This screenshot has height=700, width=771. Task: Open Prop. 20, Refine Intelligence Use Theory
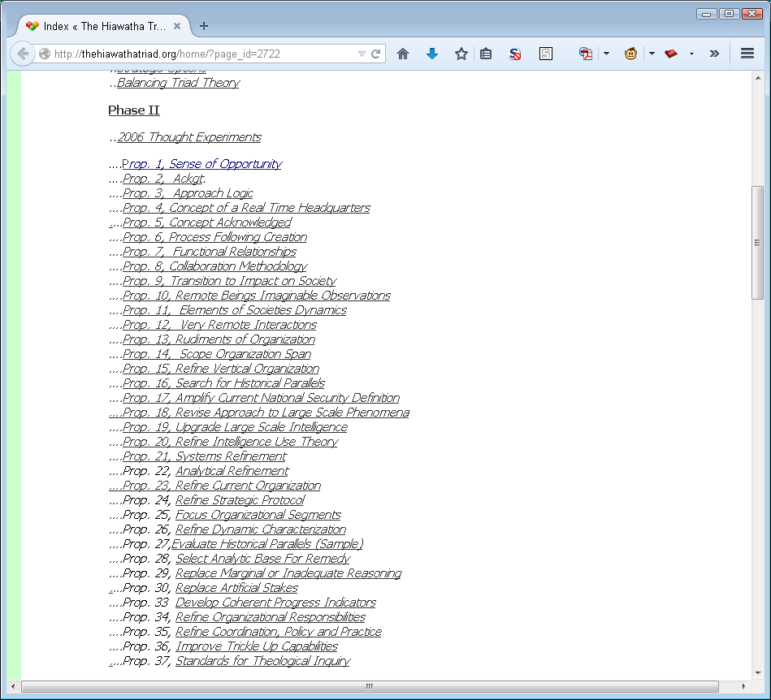pos(230,442)
